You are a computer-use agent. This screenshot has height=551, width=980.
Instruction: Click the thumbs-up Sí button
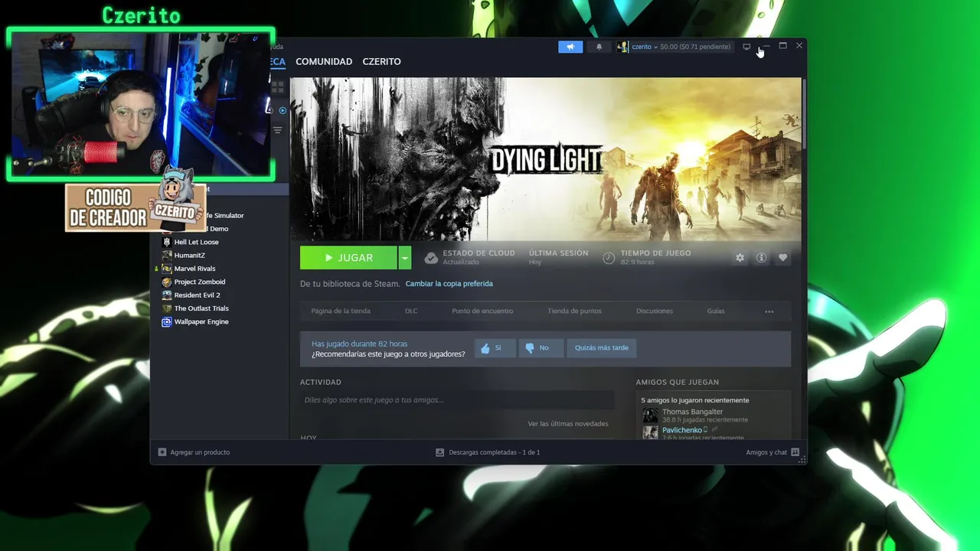495,347
